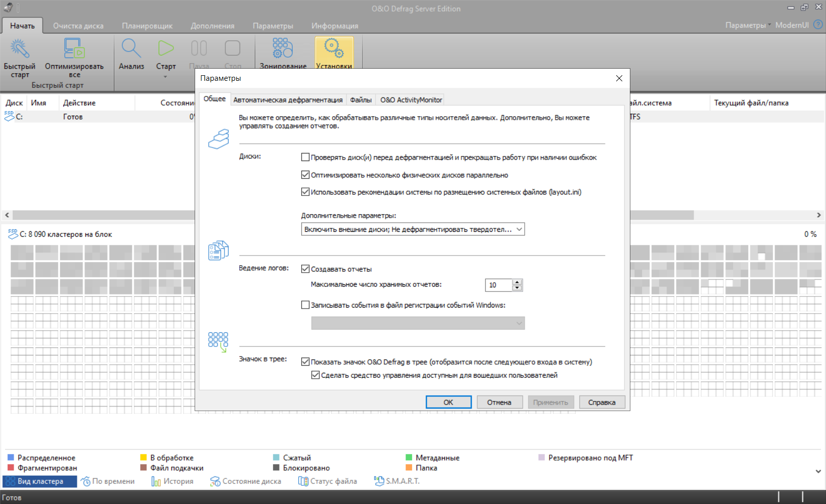Click the yellow В обработке legend swatch
Screen dimensions: 826x504
tap(144, 458)
